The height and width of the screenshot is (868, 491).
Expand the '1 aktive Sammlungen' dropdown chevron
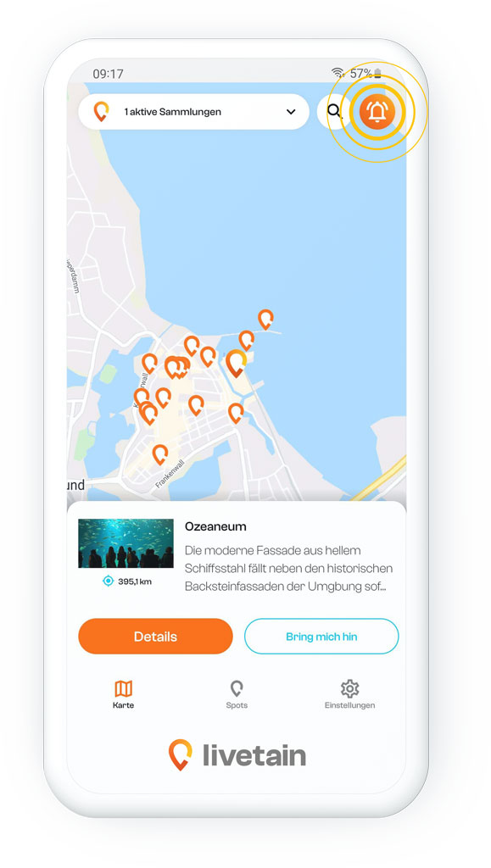291,112
